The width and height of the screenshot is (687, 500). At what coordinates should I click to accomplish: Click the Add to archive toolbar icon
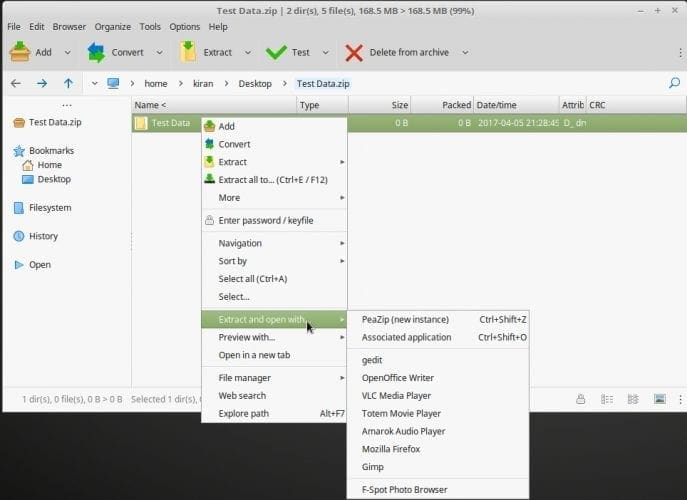[19, 52]
